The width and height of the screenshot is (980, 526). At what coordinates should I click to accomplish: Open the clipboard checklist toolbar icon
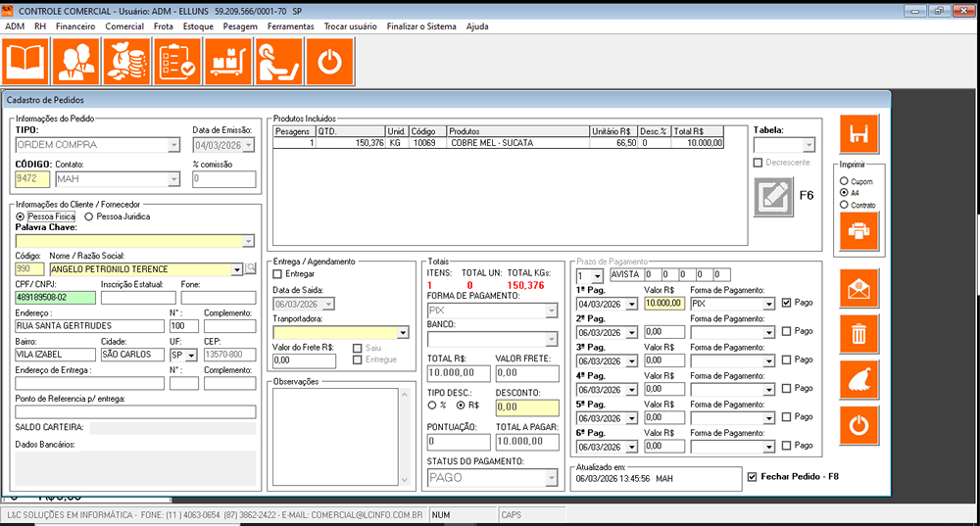[x=176, y=62]
